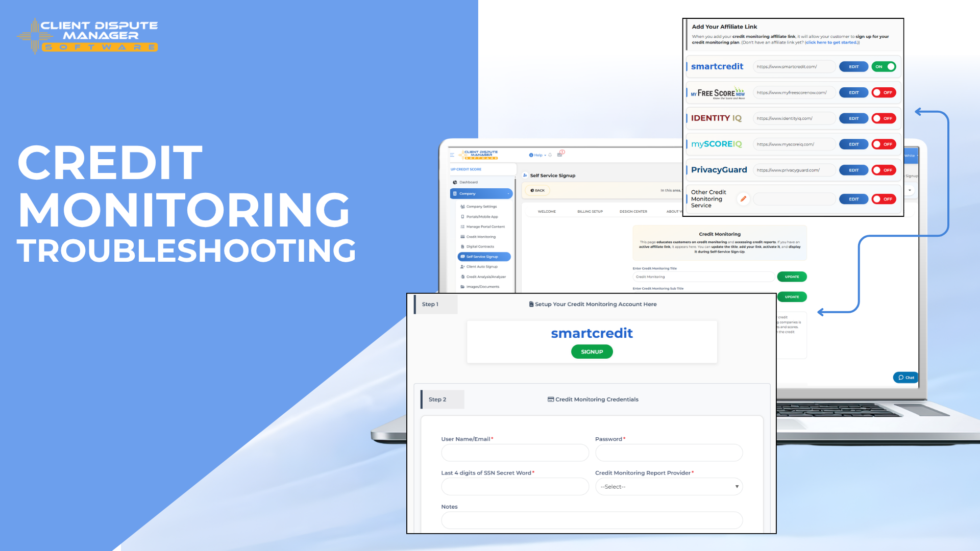Switch to the BILLING SETUP tab
This screenshot has height=551, width=980.
[590, 211]
